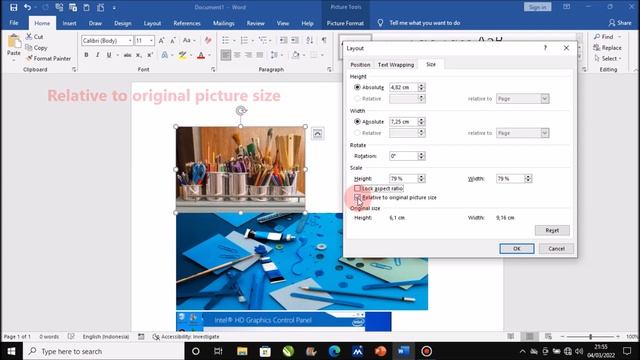Increase font size with Grow Font icon

click(162, 40)
